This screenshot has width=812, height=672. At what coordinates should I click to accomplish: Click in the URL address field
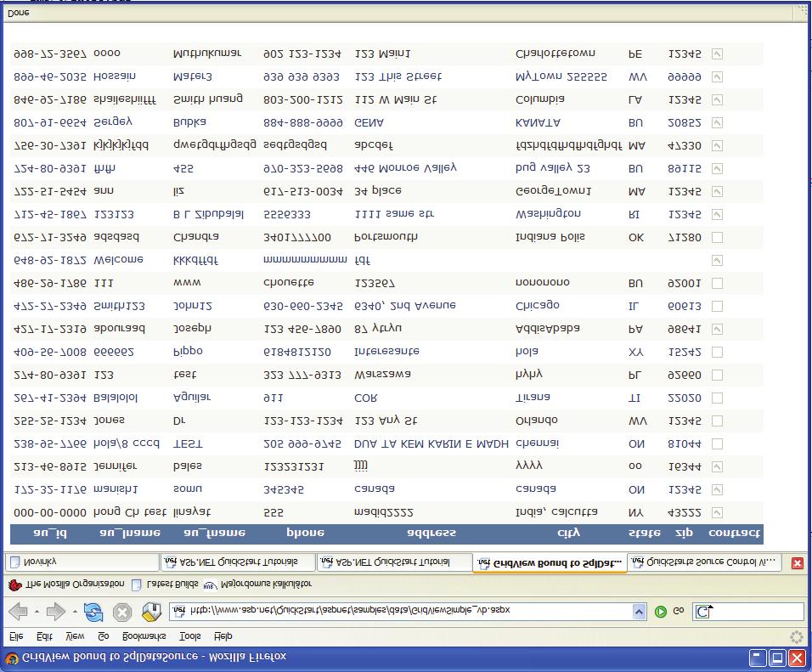(x=409, y=611)
